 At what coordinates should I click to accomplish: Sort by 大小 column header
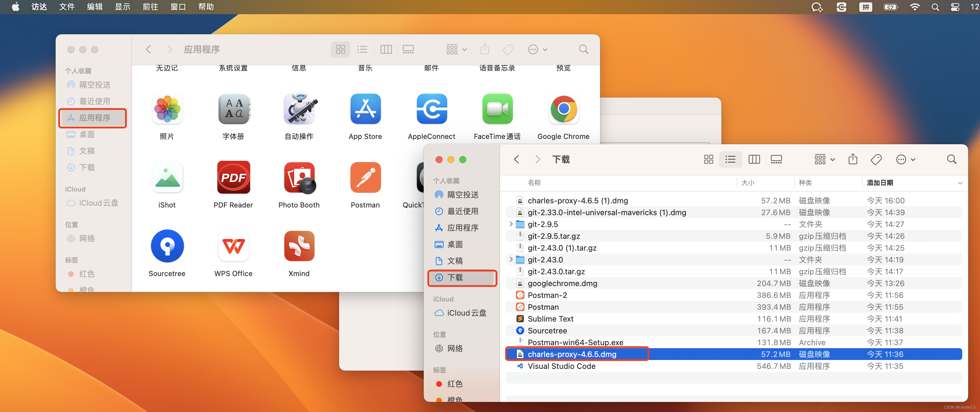(x=747, y=183)
